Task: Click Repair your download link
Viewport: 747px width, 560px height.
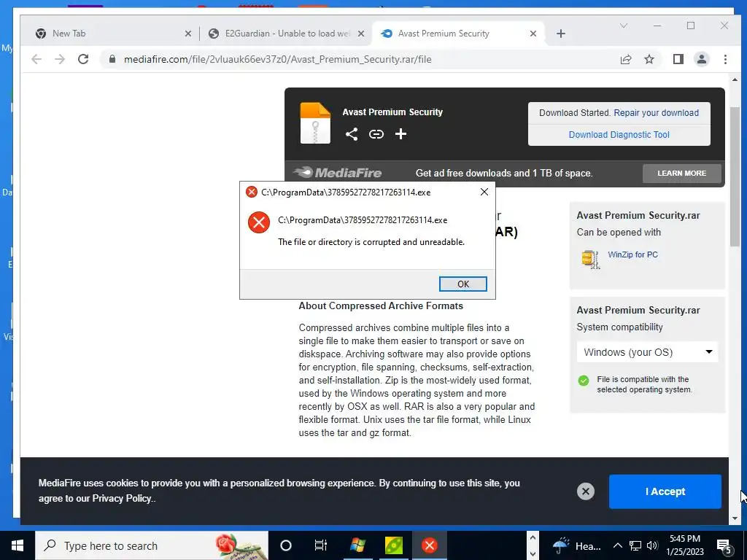Action: click(x=656, y=113)
